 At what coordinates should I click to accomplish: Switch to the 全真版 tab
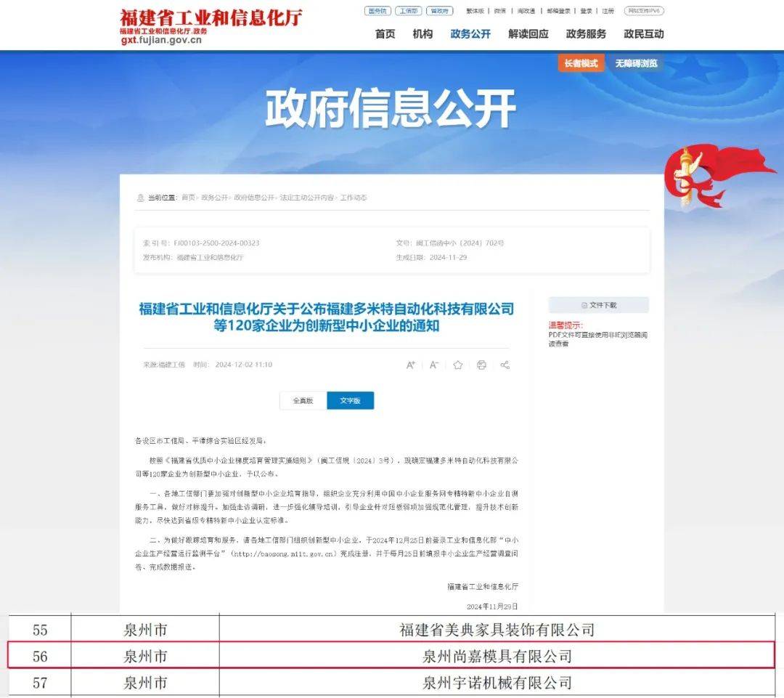[x=303, y=400]
